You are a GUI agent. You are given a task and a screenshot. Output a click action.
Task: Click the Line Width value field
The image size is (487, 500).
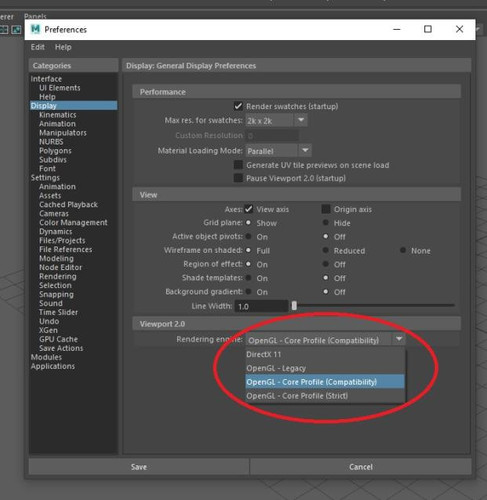point(261,306)
